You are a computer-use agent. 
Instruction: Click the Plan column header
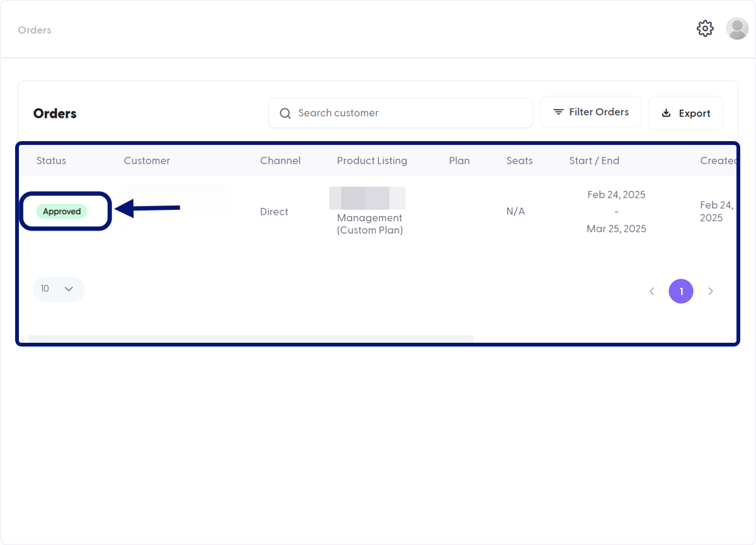(459, 161)
